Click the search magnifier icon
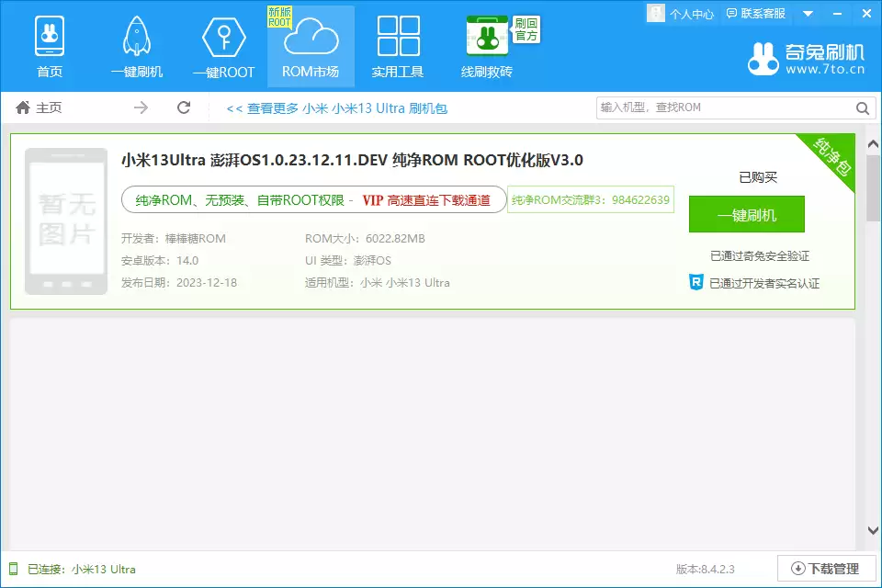The height and width of the screenshot is (588, 882). pyautogui.click(x=862, y=107)
